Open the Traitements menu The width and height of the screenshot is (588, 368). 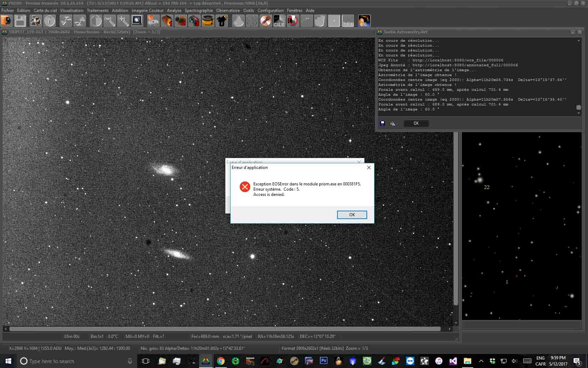coord(98,11)
